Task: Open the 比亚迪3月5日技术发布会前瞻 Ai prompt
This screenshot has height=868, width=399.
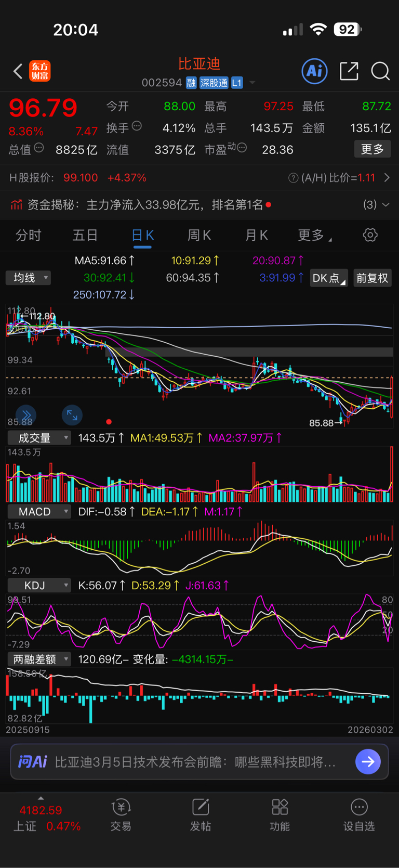Action: click(x=195, y=762)
